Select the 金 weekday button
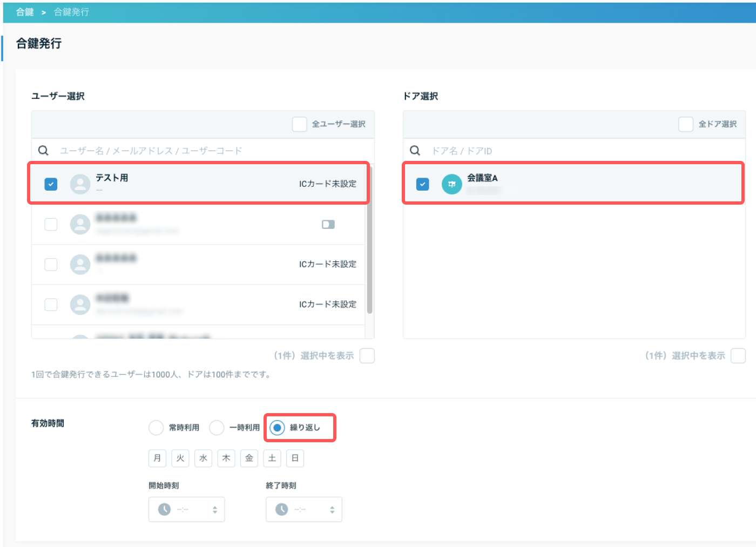Viewport: 756px width, 547px height. [x=249, y=458]
